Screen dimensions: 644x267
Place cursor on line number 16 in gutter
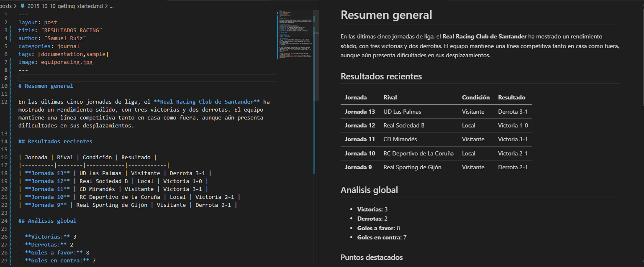click(5, 158)
